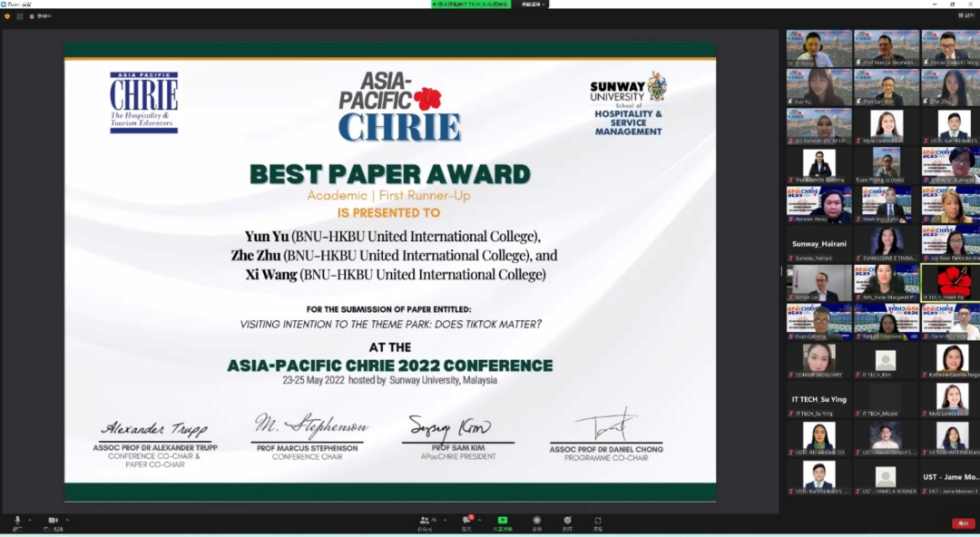Viewport: 980px width, 537px height.
Task: Mute the microphone in the meeting toolbar
Action: click(17, 521)
